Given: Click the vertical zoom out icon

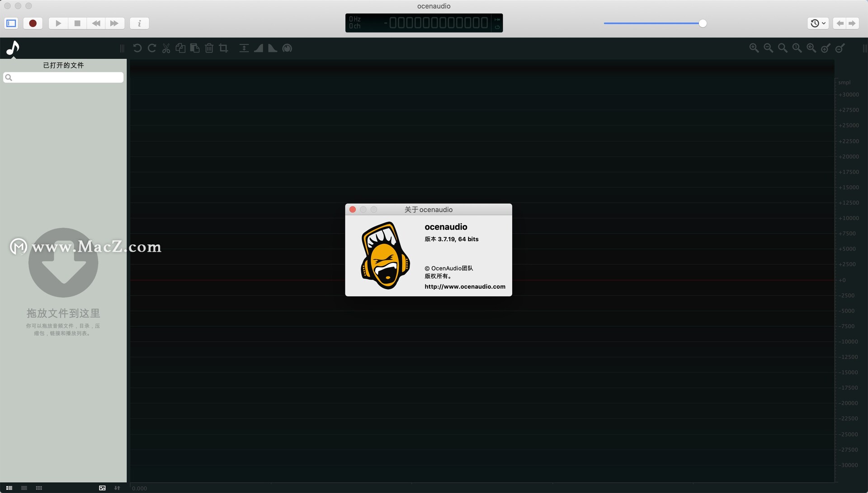Looking at the screenshot, I should coord(840,48).
